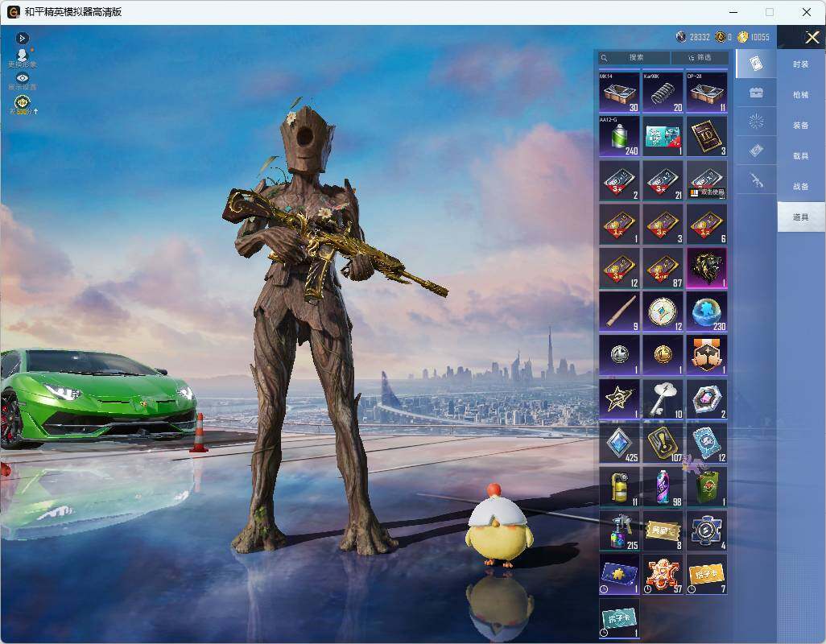The height and width of the screenshot is (644, 826).
Task: Click the silver currency balance 28332
Action: tap(693, 37)
